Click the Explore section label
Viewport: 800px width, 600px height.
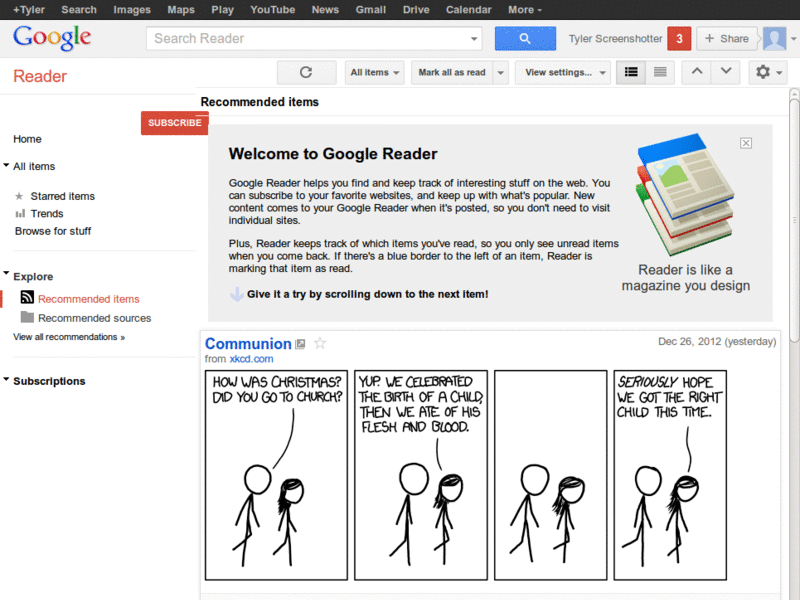pos(33,277)
